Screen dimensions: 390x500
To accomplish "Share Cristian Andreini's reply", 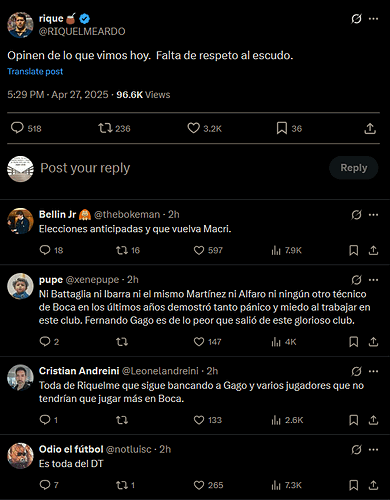I will (373, 420).
